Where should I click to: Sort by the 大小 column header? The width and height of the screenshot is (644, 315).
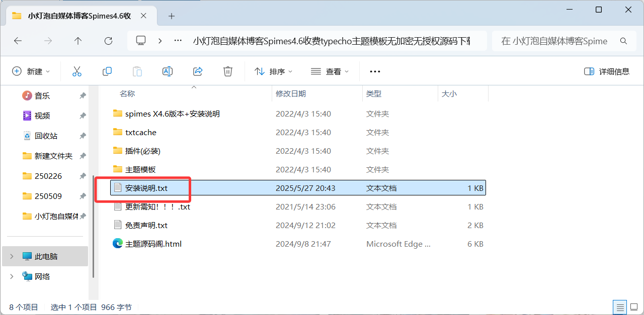point(449,93)
